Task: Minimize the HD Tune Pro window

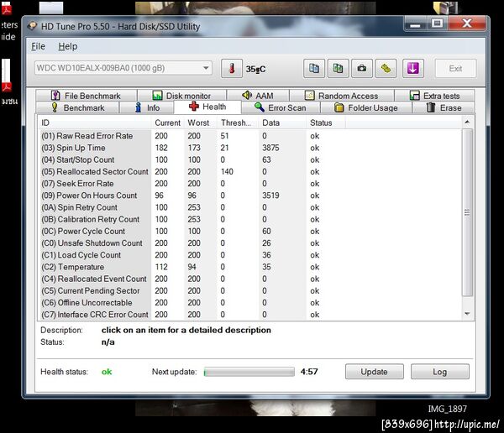Action: 415,24
